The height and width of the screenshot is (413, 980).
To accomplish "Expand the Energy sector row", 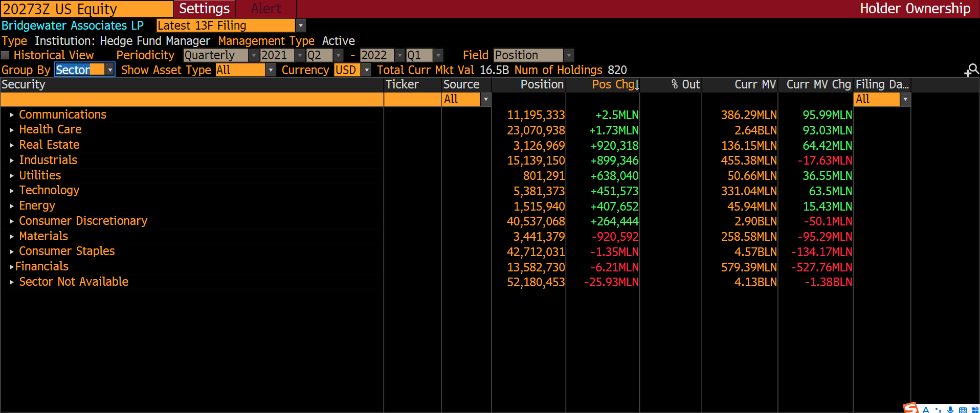I will 12,206.
